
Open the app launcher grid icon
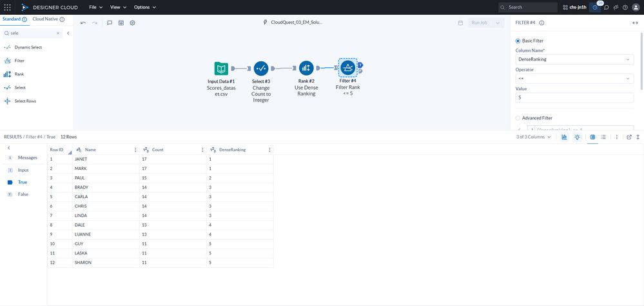click(7, 7)
